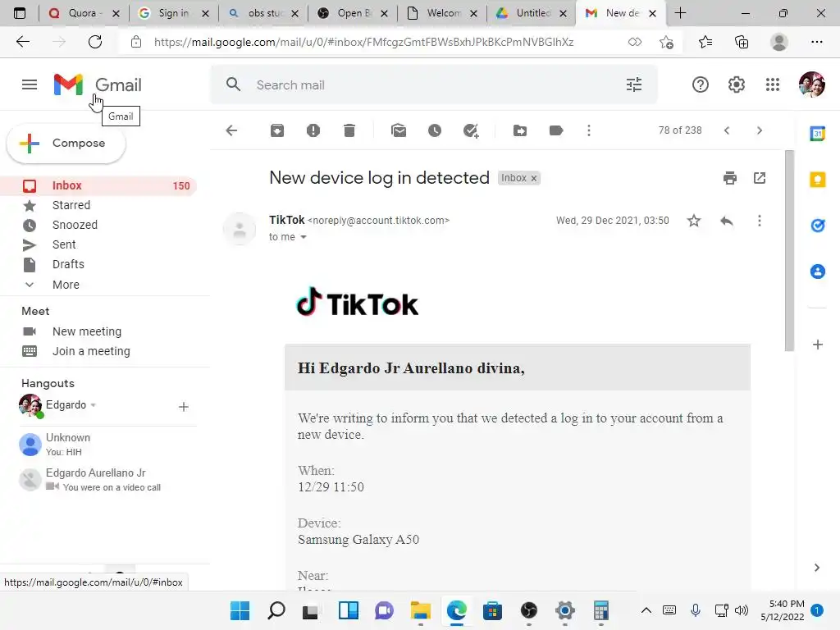Go back to inbox arrow
The image size is (840, 630).
pyautogui.click(x=231, y=130)
